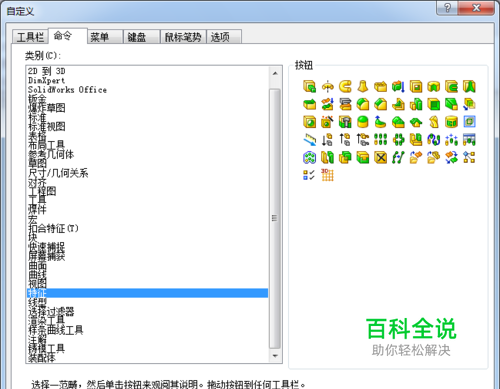The height and width of the screenshot is (389, 500).
Task: Select the Shell feature icon
Action: [434, 104]
